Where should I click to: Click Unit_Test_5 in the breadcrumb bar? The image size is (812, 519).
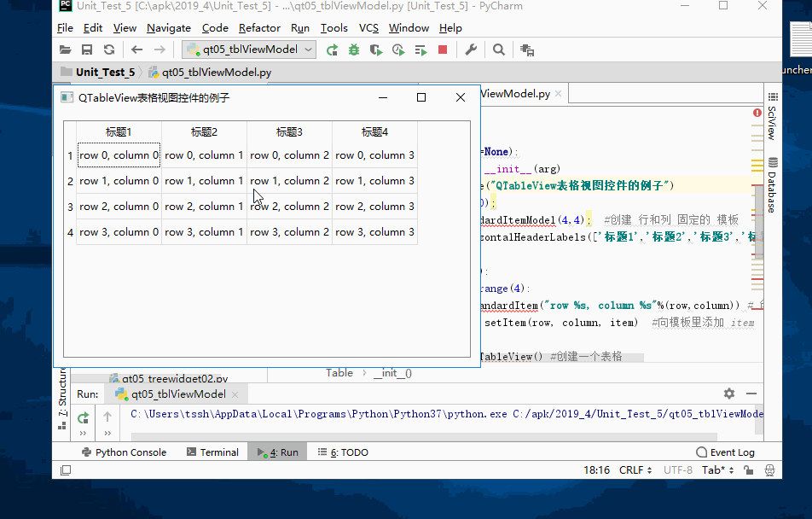coord(105,72)
